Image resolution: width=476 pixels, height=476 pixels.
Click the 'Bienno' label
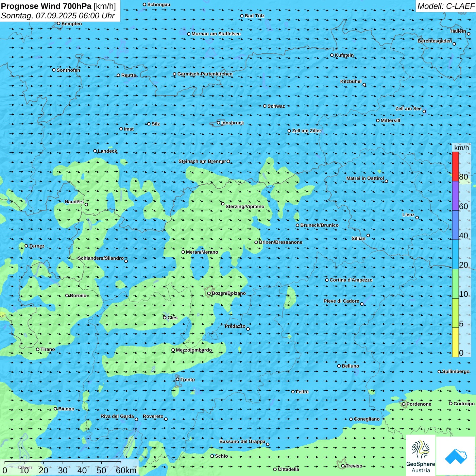click(66, 409)
